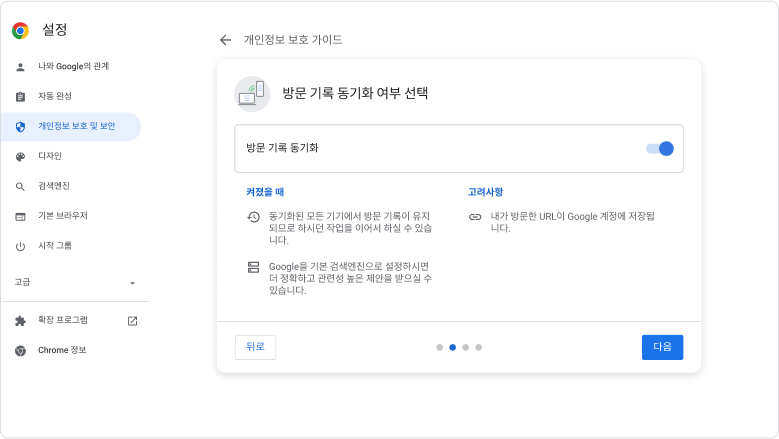Viewport: 779px width, 439px height.
Task: Expand the 고급 section arrow
Action: point(132,283)
